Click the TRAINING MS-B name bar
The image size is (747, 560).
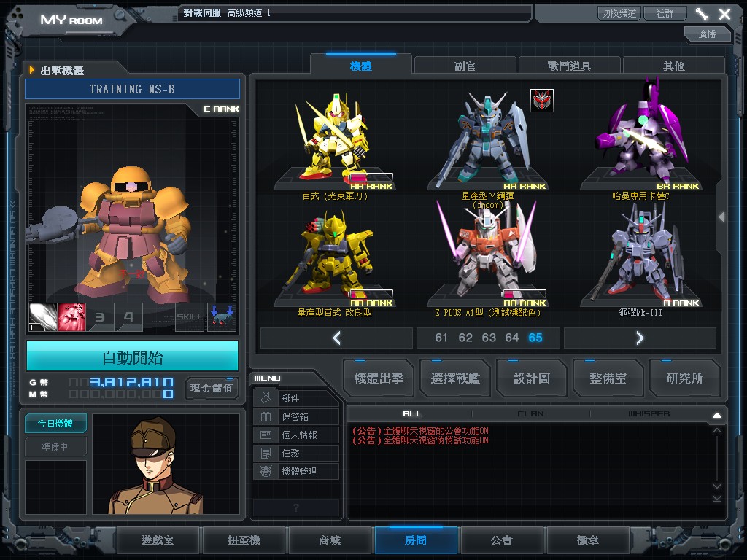coord(133,89)
